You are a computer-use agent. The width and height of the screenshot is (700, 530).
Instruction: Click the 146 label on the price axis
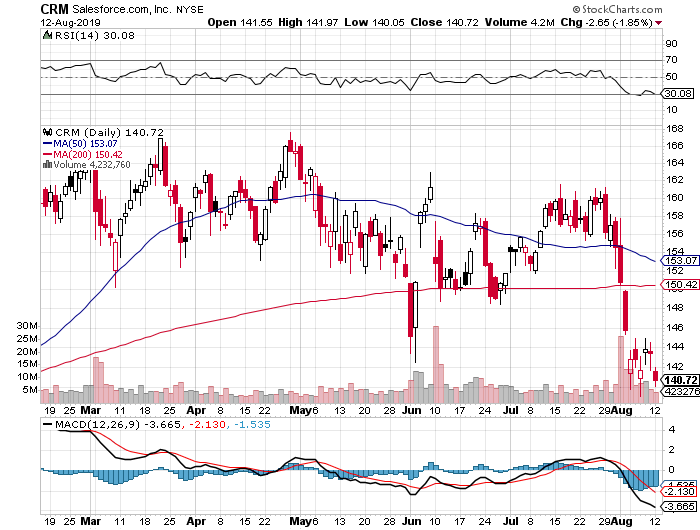click(675, 327)
